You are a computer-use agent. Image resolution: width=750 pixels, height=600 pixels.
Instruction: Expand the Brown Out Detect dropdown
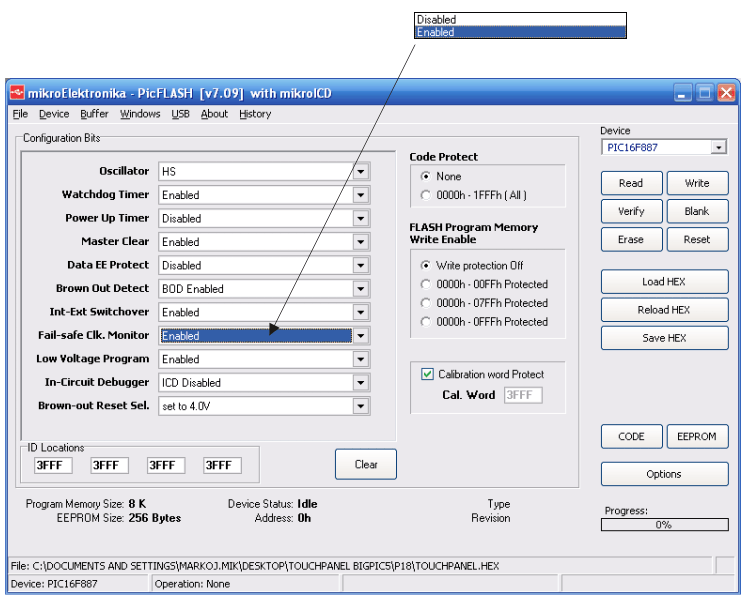point(361,289)
